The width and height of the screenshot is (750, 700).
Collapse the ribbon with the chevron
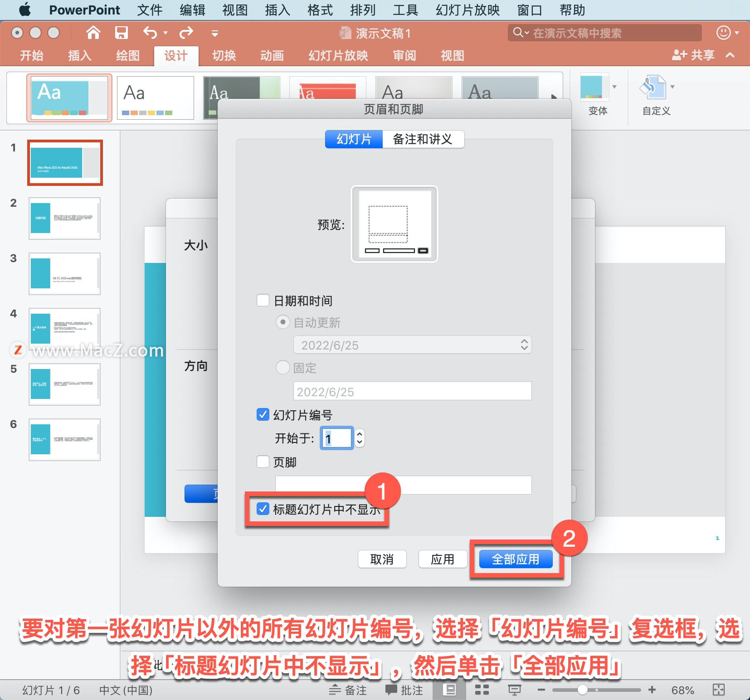pos(730,55)
